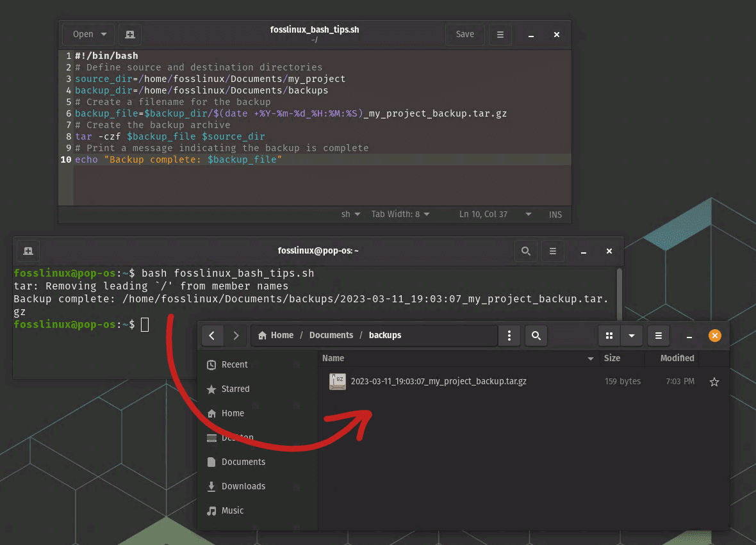Open the view options dropdown arrow
This screenshot has height=545, width=756.
click(632, 335)
